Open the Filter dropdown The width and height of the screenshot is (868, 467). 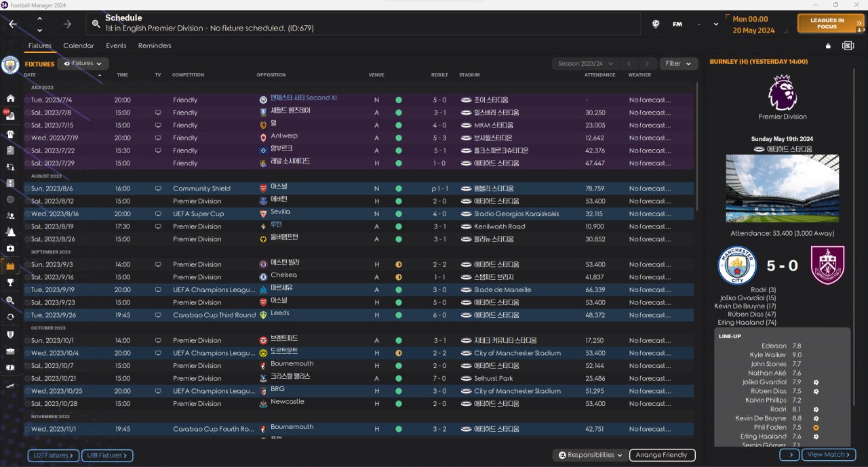[x=678, y=64]
